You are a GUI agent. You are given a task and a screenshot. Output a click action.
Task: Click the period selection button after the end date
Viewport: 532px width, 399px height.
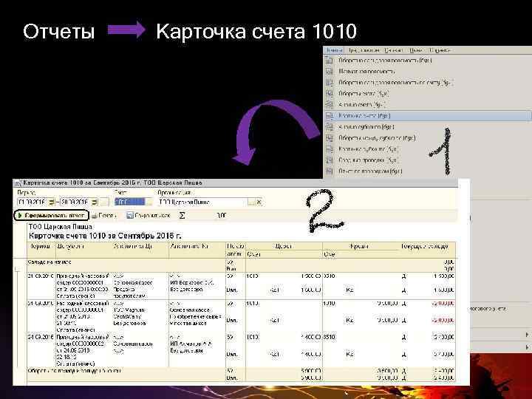click(104, 202)
